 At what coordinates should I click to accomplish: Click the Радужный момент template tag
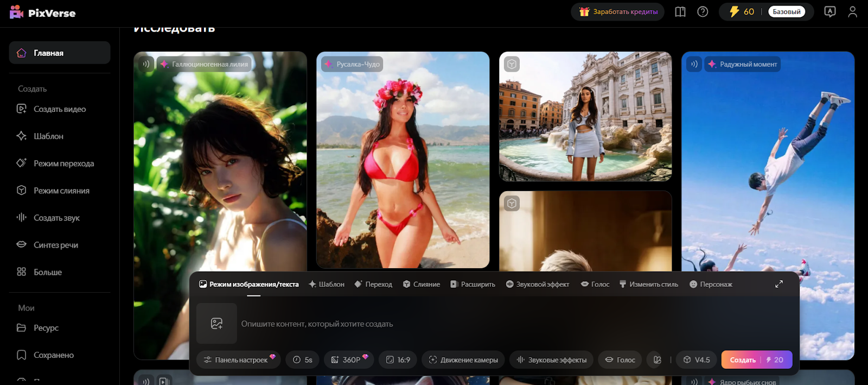click(x=743, y=64)
